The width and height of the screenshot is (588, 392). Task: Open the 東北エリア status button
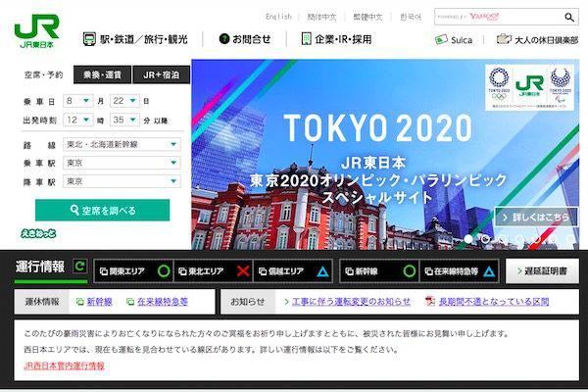pos(213,270)
